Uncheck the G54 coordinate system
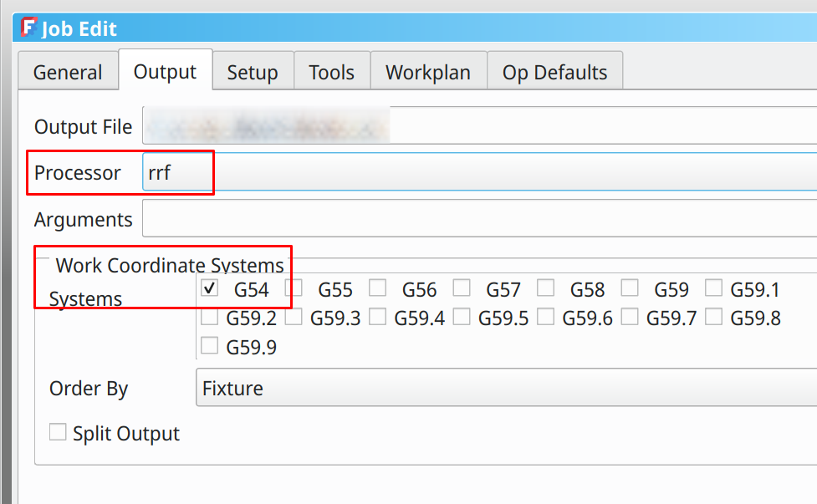The width and height of the screenshot is (817, 504). pos(210,289)
